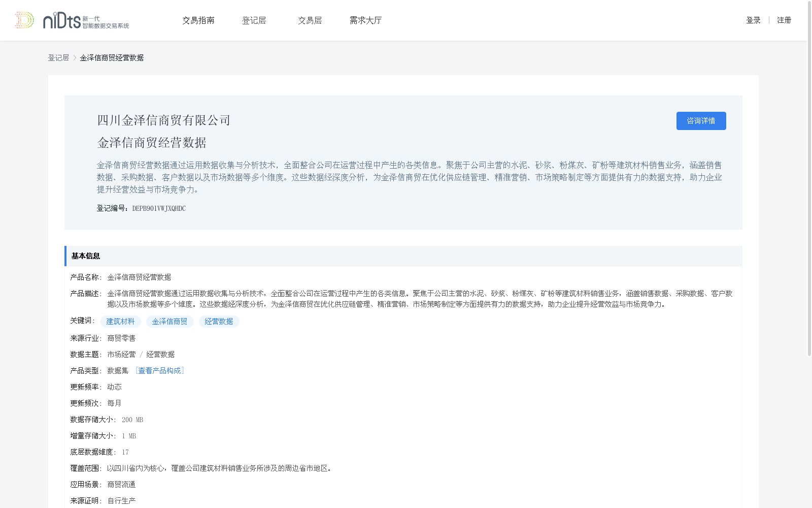
Task: Select 每月 update interval value
Action: [x=114, y=403]
